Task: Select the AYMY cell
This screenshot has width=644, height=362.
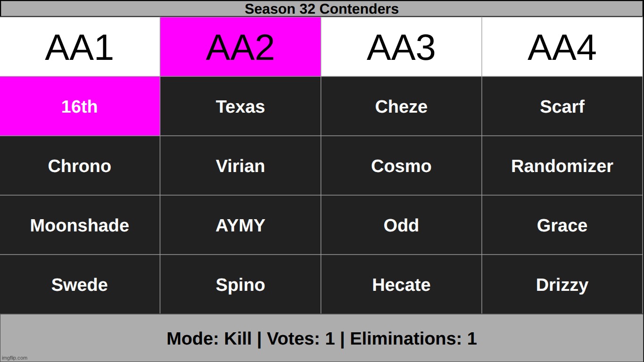Action: [240, 225]
